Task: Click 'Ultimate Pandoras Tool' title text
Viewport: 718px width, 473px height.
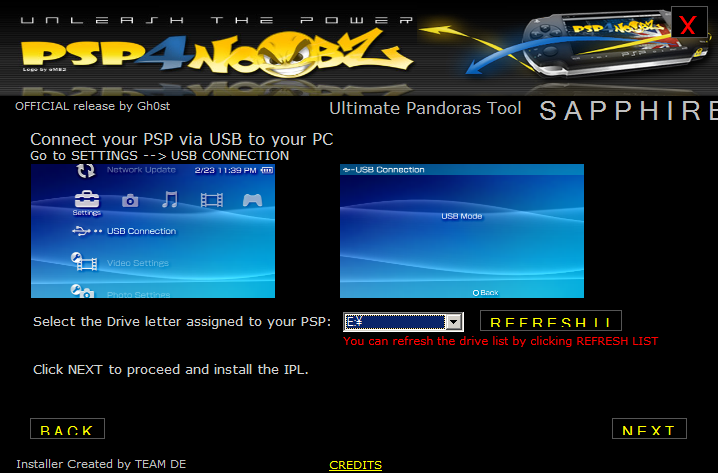Action: (x=425, y=109)
